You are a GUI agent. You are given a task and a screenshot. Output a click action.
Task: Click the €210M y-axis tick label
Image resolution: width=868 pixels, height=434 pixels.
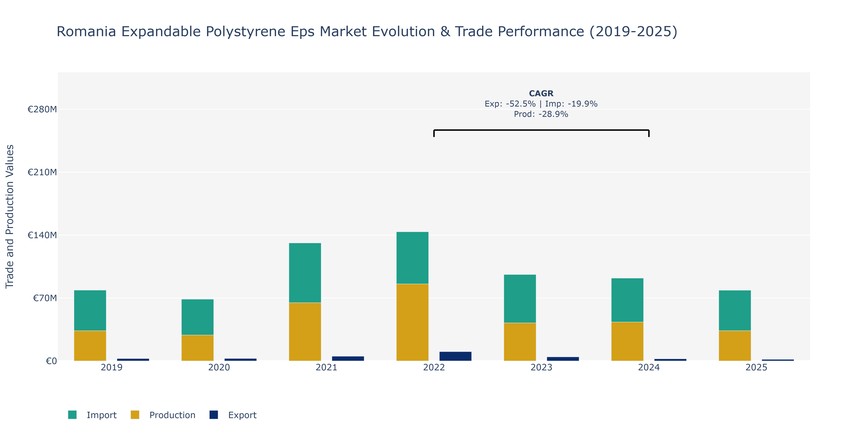[x=42, y=172]
